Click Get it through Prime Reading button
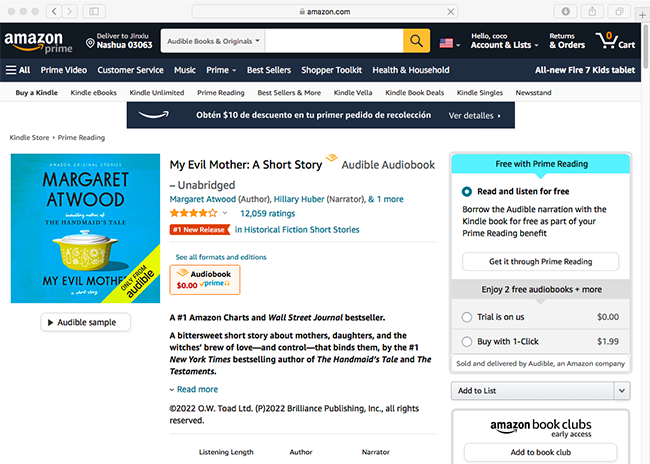 pos(540,262)
